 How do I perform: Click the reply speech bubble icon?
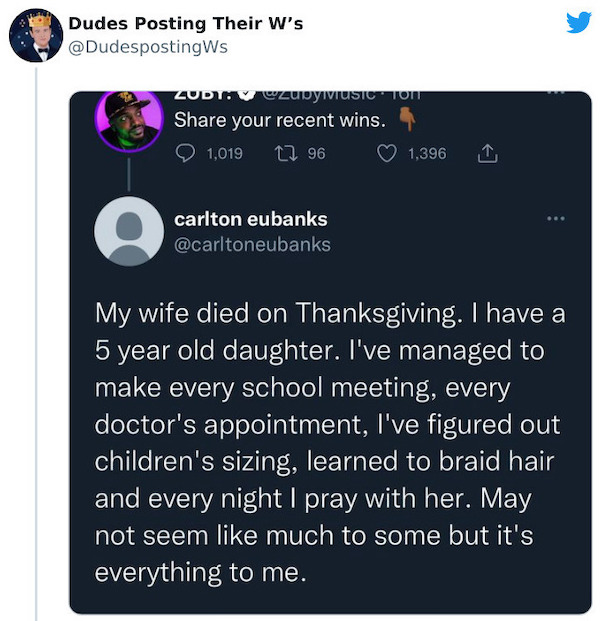184,153
